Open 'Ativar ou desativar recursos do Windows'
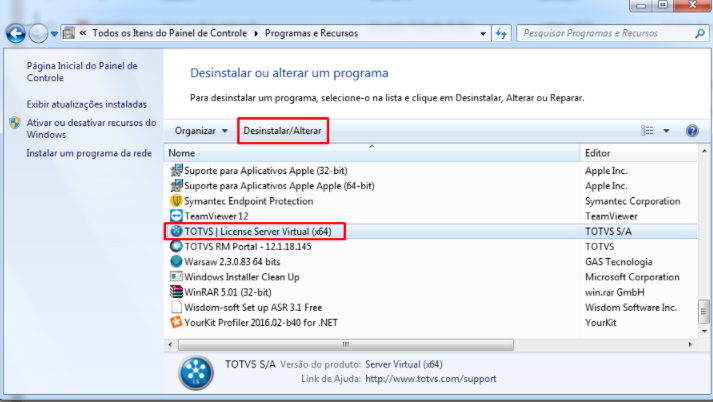Screen dimensions: 713x402 click(91, 128)
